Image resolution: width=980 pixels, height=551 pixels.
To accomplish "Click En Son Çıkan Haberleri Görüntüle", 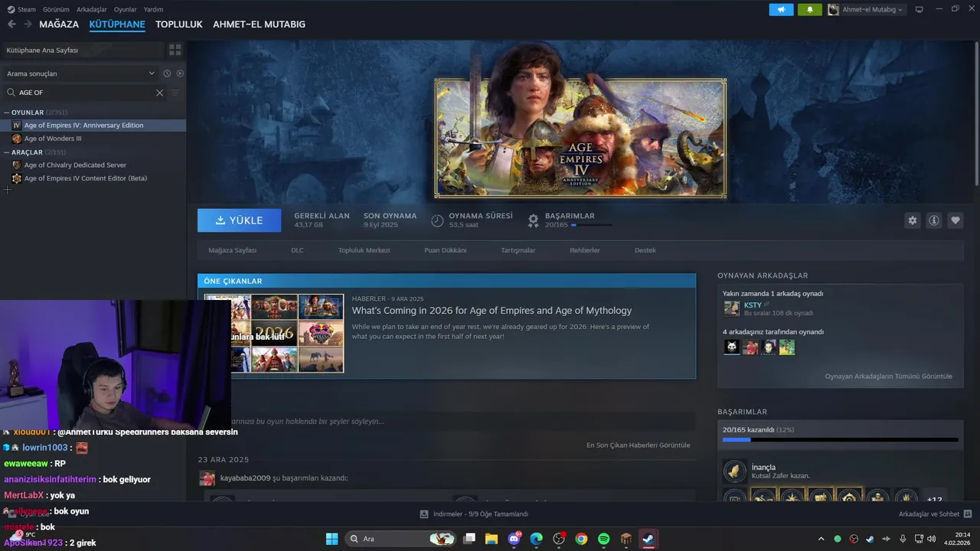I will coord(638,445).
